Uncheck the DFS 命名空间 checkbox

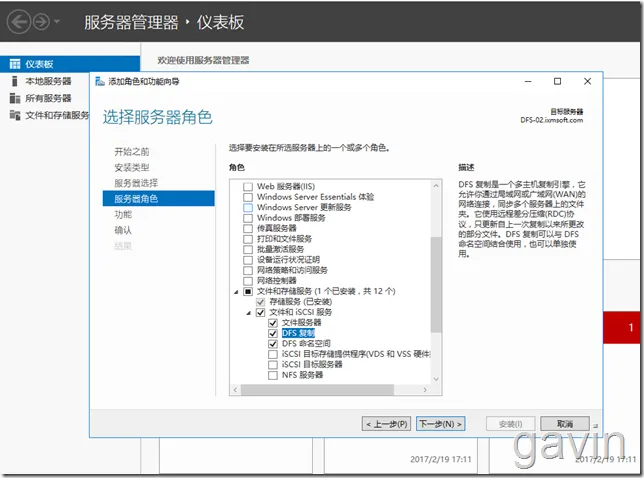[x=273, y=343]
